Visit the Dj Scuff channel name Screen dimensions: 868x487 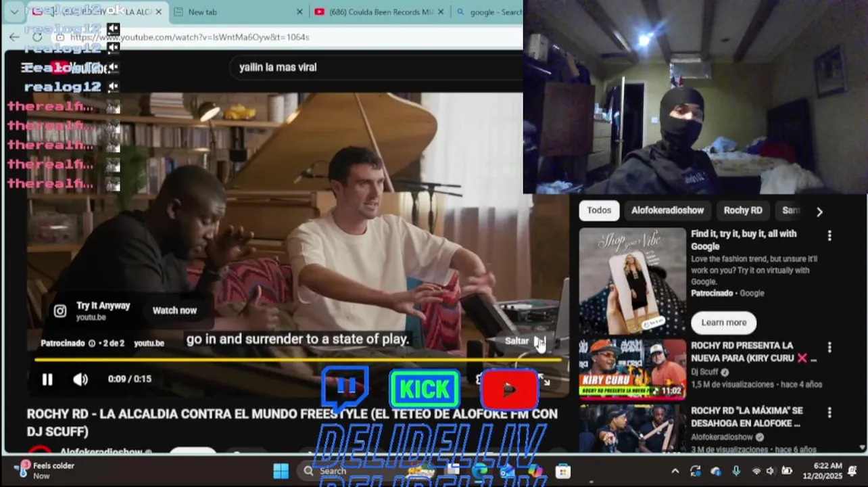[704, 372]
